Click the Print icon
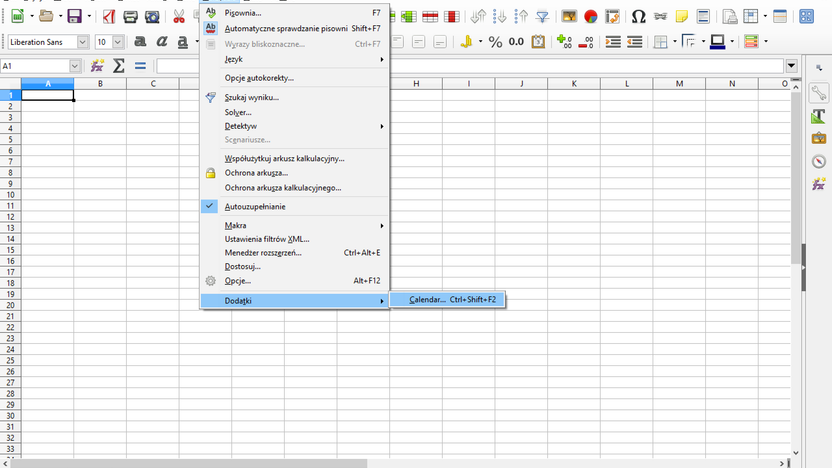 [x=130, y=16]
